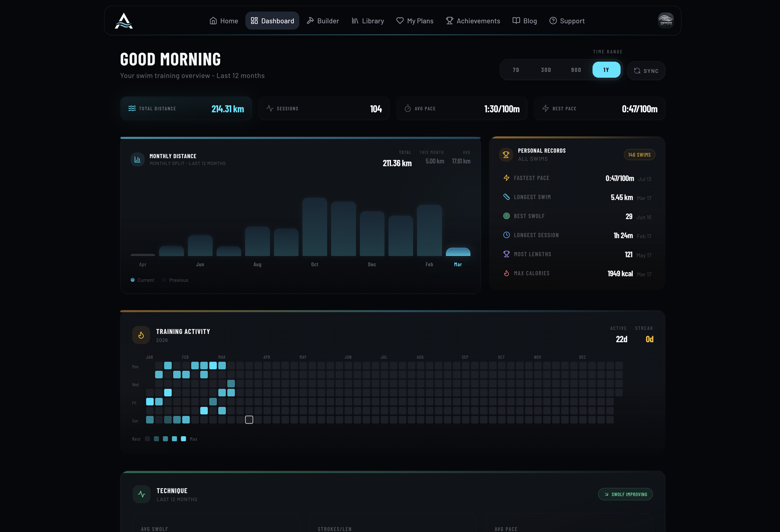Screen dimensions: 780x532
Task: Open the user profile avatar
Action: tap(665, 21)
